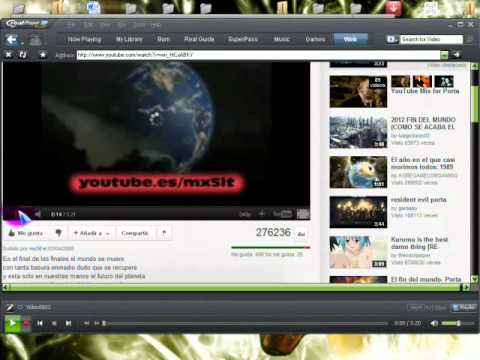The width and height of the screenshot is (480, 360).
Task: Click the page scroll down arrow
Action: [475, 279]
